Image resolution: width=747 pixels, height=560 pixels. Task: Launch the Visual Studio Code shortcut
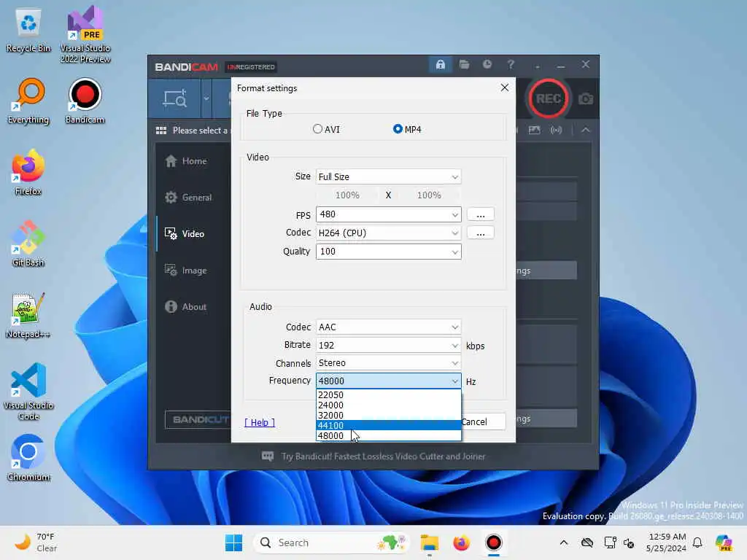pyautogui.click(x=28, y=392)
